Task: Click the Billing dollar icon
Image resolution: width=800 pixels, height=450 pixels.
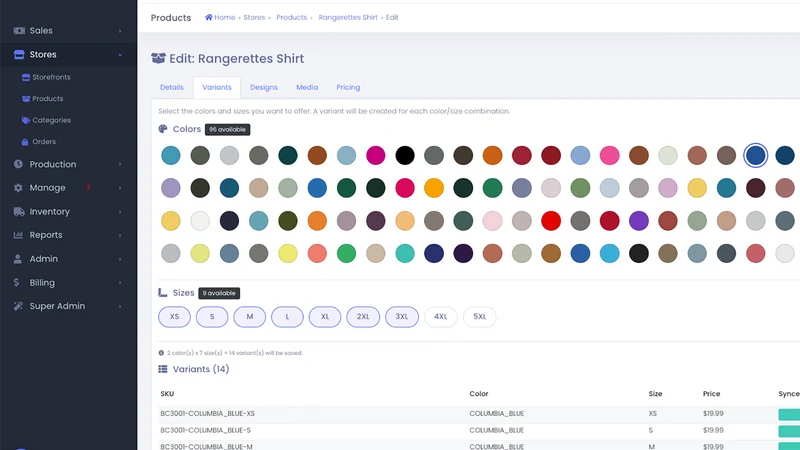Action: [16, 282]
